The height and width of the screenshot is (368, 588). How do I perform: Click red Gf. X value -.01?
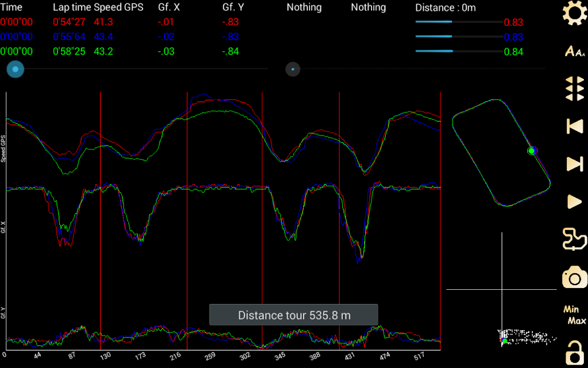tap(166, 22)
